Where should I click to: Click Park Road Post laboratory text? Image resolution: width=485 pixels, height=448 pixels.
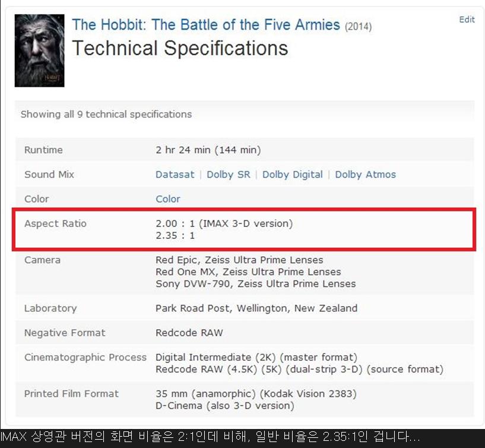pyautogui.click(x=256, y=308)
